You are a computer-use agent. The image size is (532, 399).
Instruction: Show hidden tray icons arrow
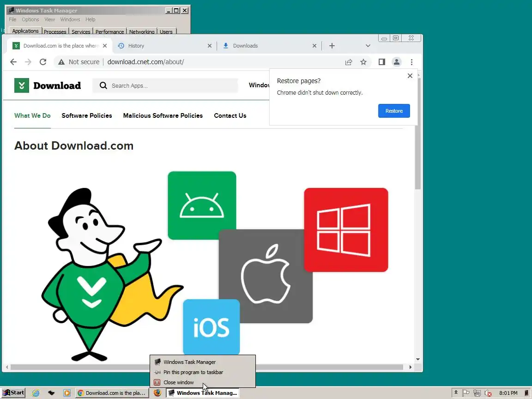point(456,393)
